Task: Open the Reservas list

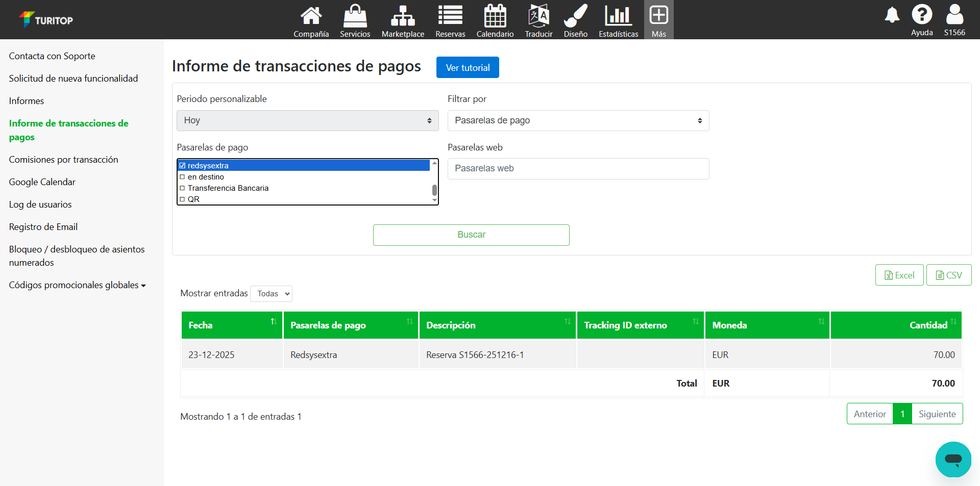Action: click(450, 19)
